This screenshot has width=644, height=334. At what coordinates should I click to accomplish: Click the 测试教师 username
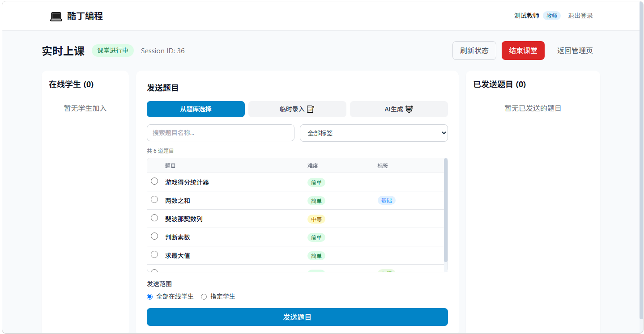[x=527, y=16]
